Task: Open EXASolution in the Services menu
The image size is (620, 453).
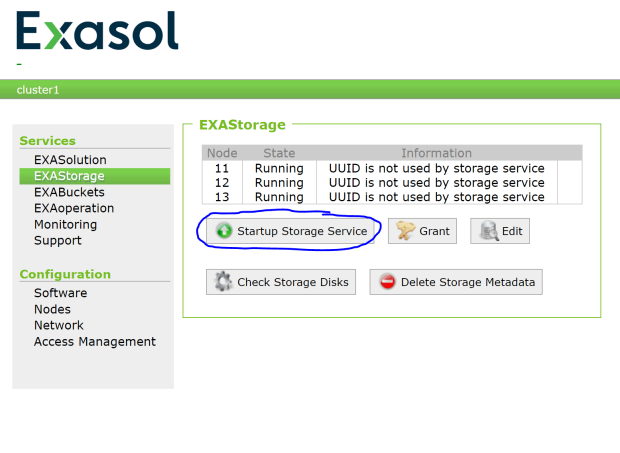Action: click(x=70, y=160)
